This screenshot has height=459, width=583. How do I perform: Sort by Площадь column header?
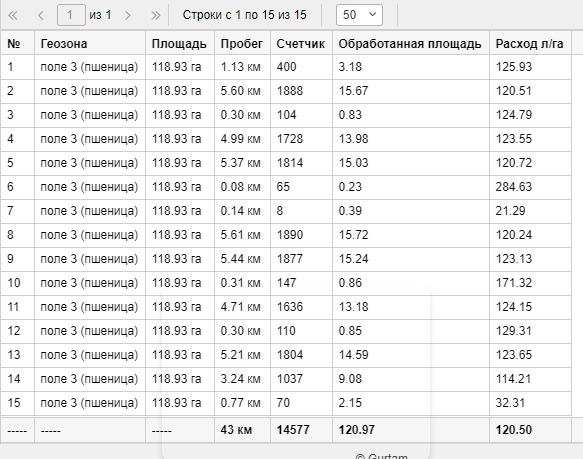point(180,44)
